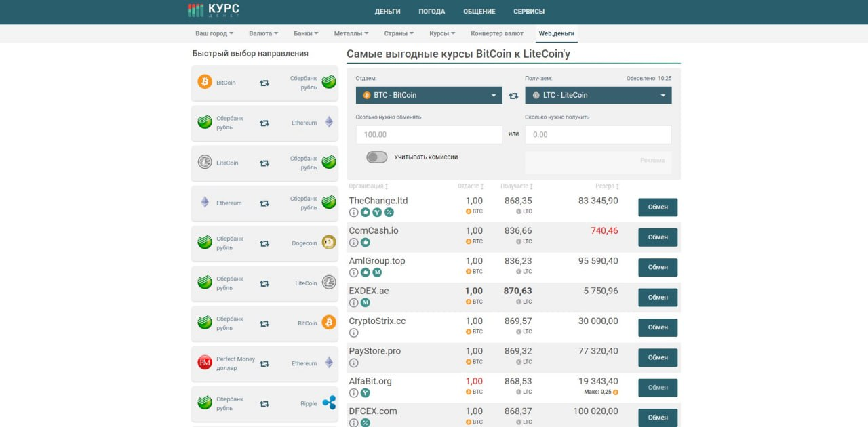This screenshot has height=427, width=868.
Task: Click Обмен button for PayStore.pro
Action: [x=658, y=357]
